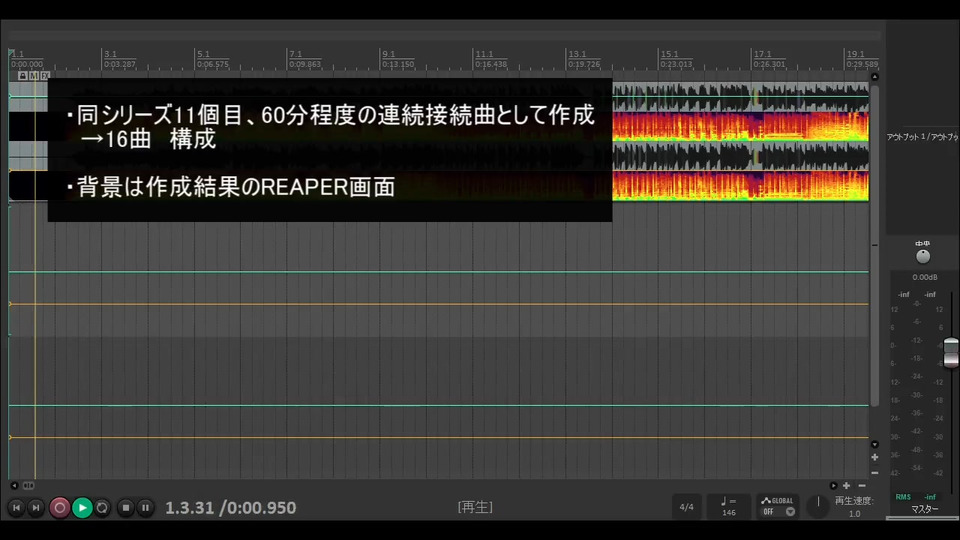Pause playback with the Pause button

pos(145,508)
